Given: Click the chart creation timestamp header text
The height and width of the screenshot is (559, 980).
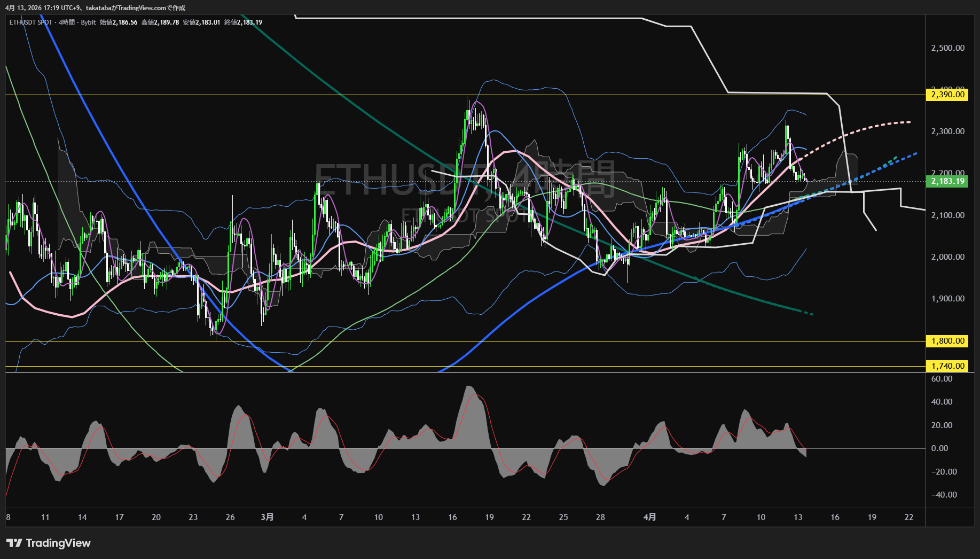Looking at the screenshot, I should coord(95,8).
